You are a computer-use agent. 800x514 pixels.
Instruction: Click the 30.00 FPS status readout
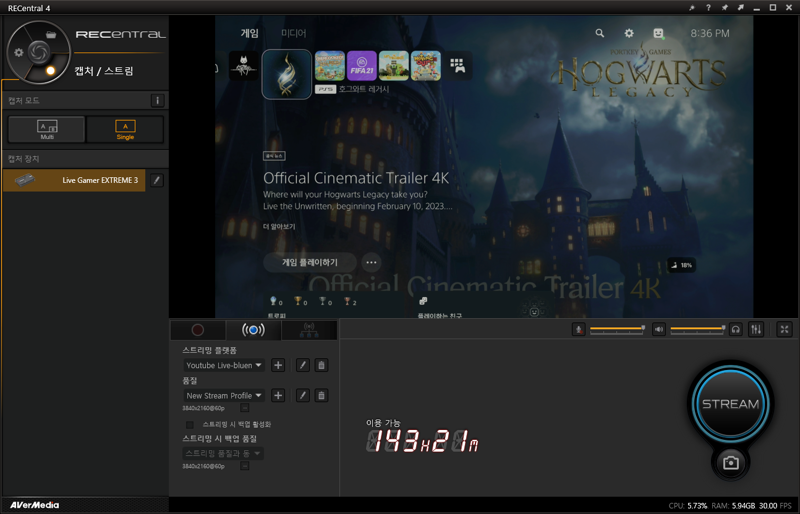775,506
